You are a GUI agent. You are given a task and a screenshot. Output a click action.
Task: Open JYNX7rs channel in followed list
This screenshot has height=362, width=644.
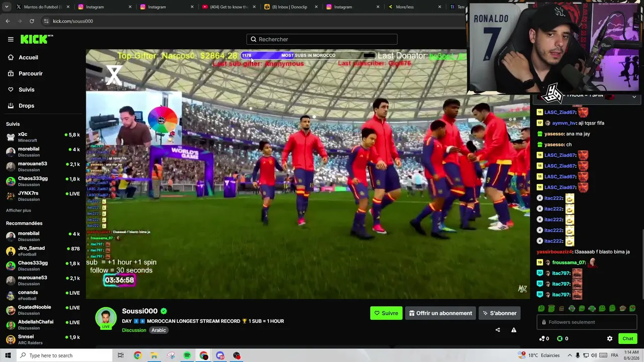click(x=43, y=196)
